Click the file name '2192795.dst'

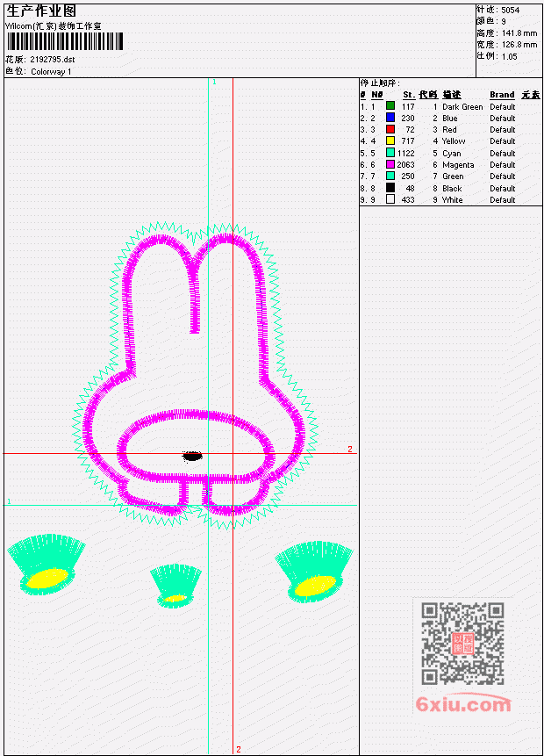pyautogui.click(x=53, y=60)
